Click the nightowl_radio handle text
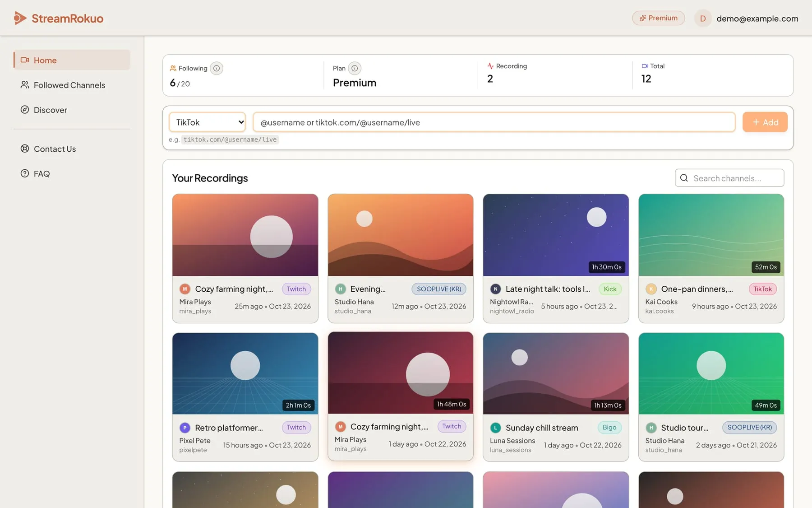Viewport: 812px width, 508px height. (512, 311)
